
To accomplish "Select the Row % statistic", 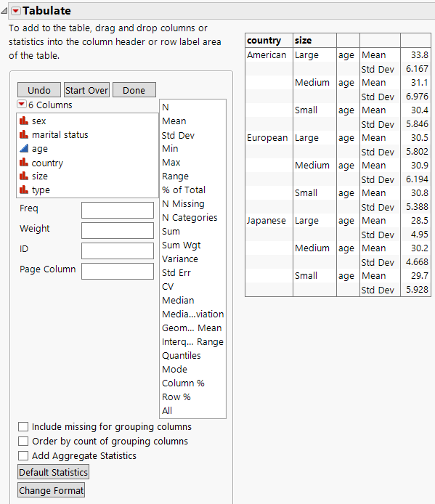I will click(x=176, y=397).
